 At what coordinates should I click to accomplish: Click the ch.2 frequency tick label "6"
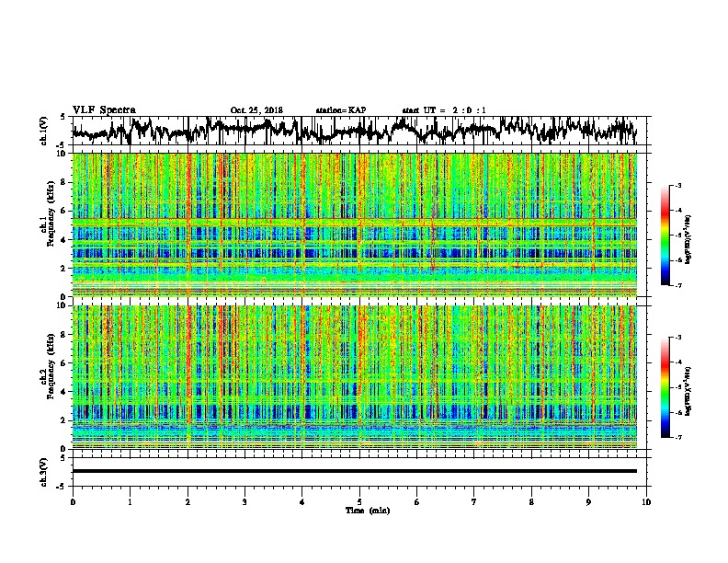(x=63, y=362)
